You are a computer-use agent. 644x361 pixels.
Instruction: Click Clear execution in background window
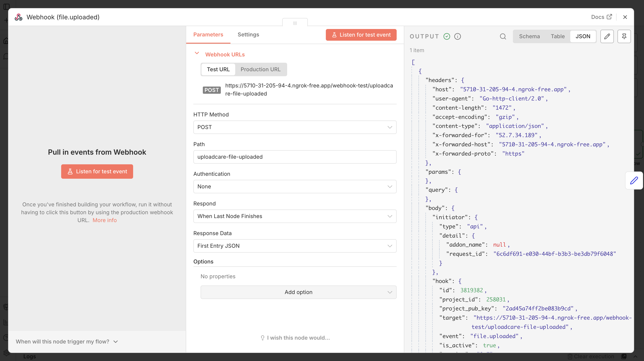pos(590,357)
